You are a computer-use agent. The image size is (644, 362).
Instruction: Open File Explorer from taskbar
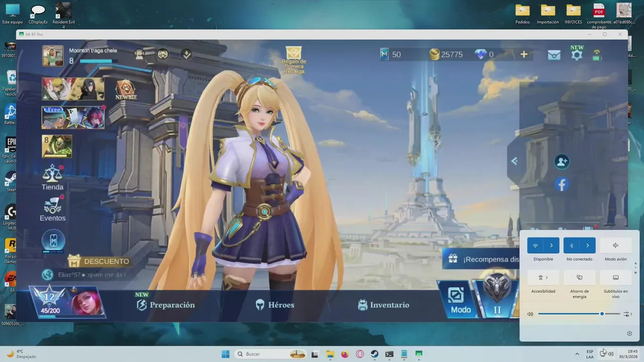click(x=330, y=354)
